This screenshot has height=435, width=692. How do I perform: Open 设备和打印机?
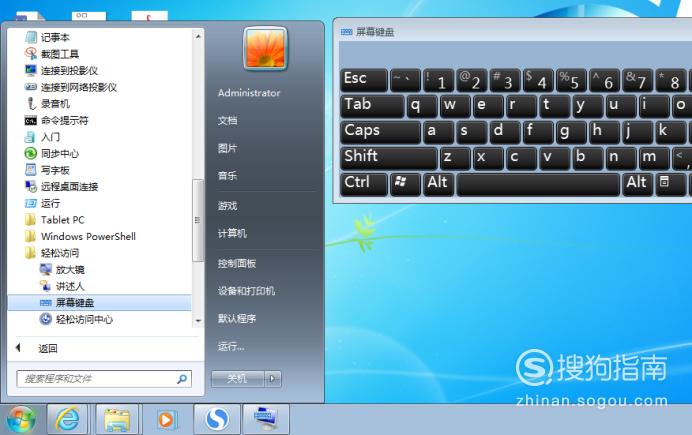click(x=246, y=291)
